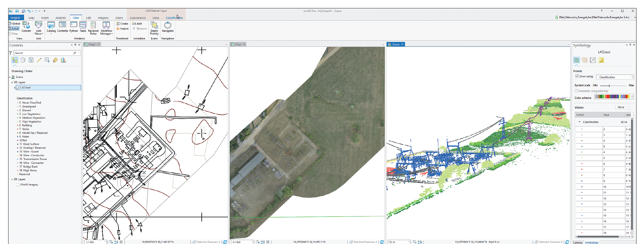List layers by snapping
The height and width of the screenshot is (244, 644).
(47, 60)
